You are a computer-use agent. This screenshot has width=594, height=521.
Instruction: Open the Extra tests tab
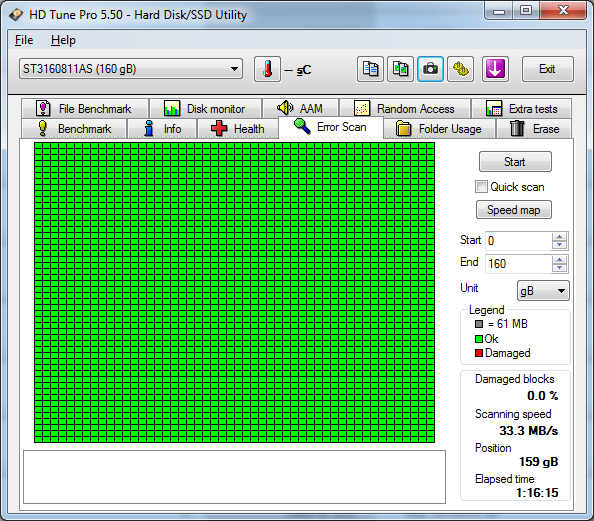522,109
